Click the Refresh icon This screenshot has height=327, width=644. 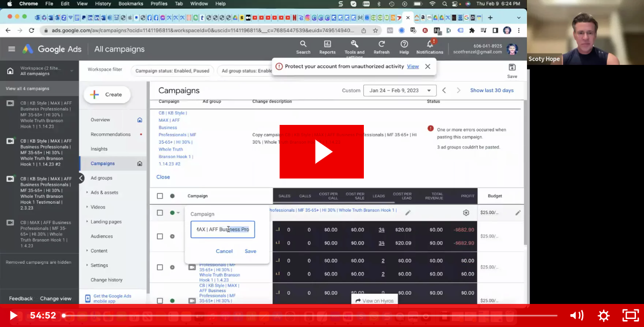382,44
